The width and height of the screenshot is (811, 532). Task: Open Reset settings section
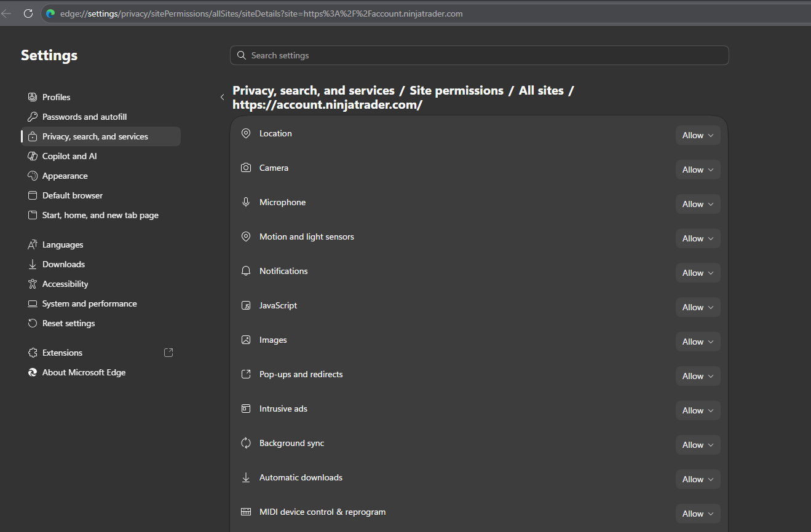(x=101, y=323)
